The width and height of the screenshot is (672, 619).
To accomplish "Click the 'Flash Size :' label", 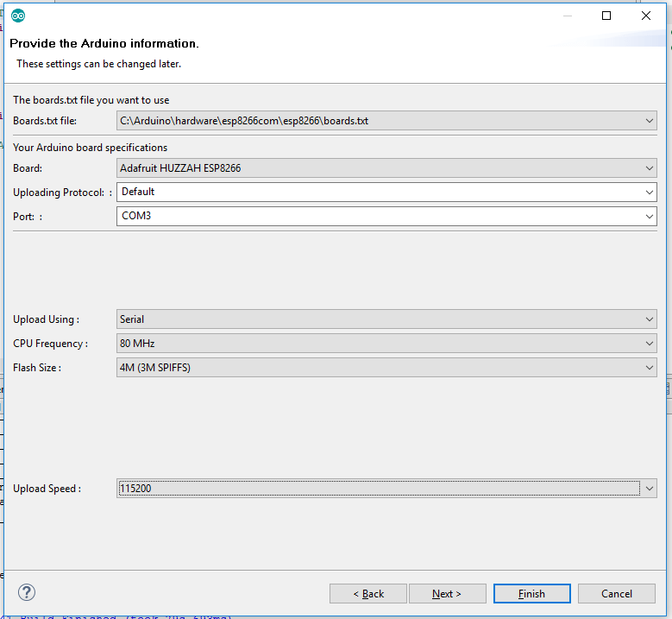I will (37, 368).
